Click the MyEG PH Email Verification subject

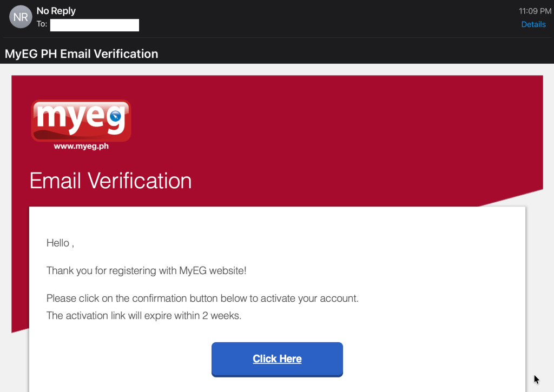pyautogui.click(x=82, y=54)
